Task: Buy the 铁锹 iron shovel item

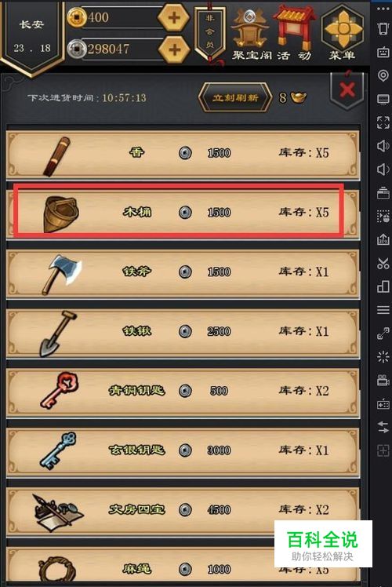Action: (183, 332)
